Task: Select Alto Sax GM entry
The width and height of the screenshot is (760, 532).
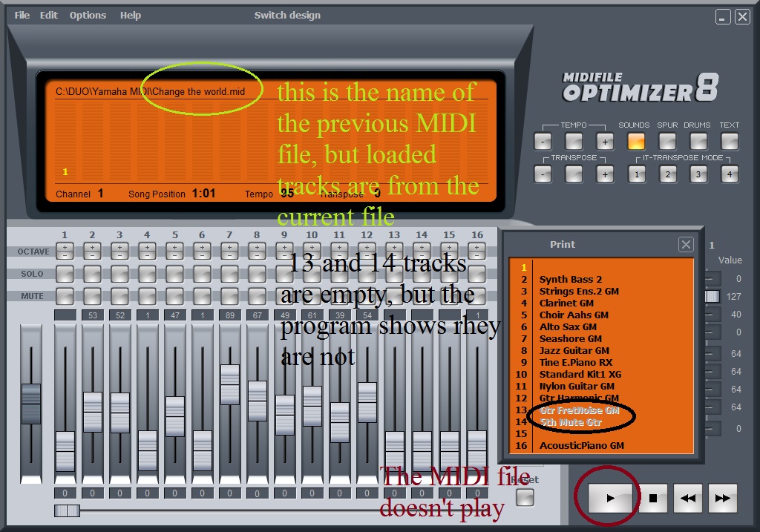Action: point(568,326)
